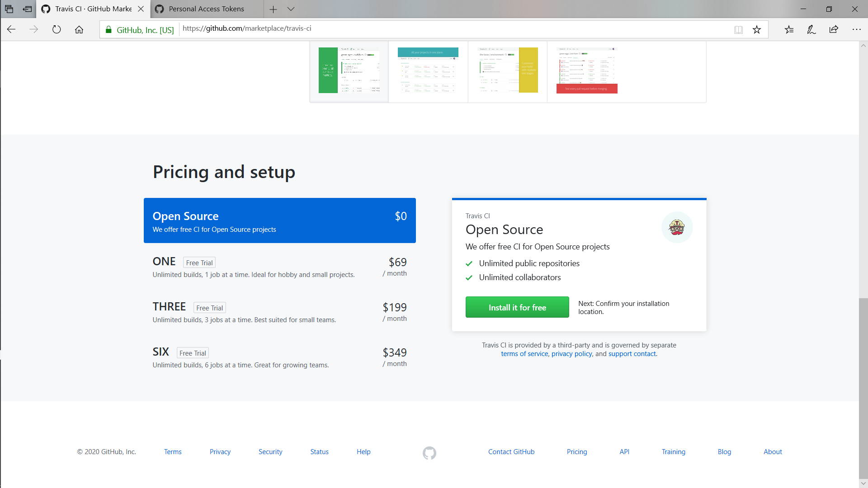Open browser Settings and more menu
Screen dimensions: 868x488
856,30
